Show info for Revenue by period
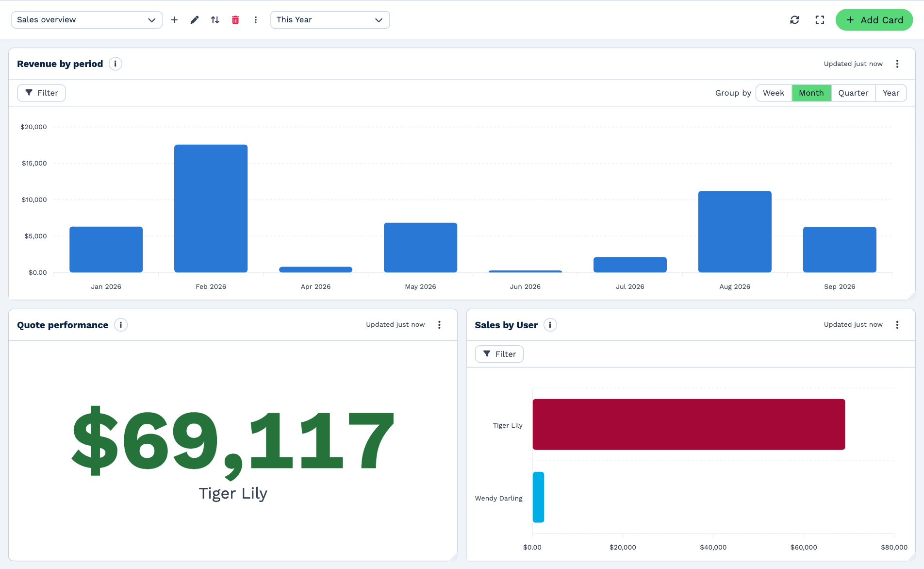Screen dimensions: 924x569 (x=115, y=64)
